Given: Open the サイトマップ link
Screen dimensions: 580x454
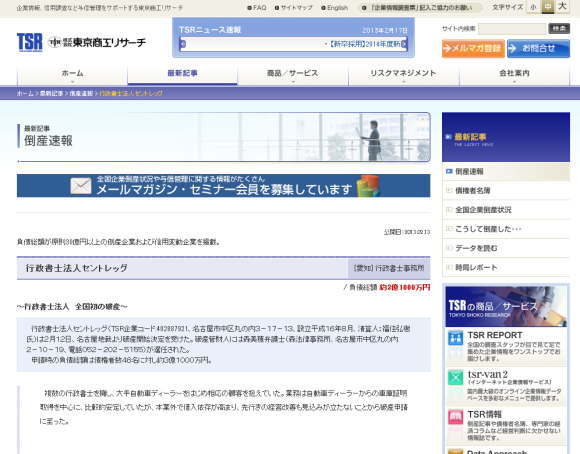Looking at the screenshot, I should point(294,8).
